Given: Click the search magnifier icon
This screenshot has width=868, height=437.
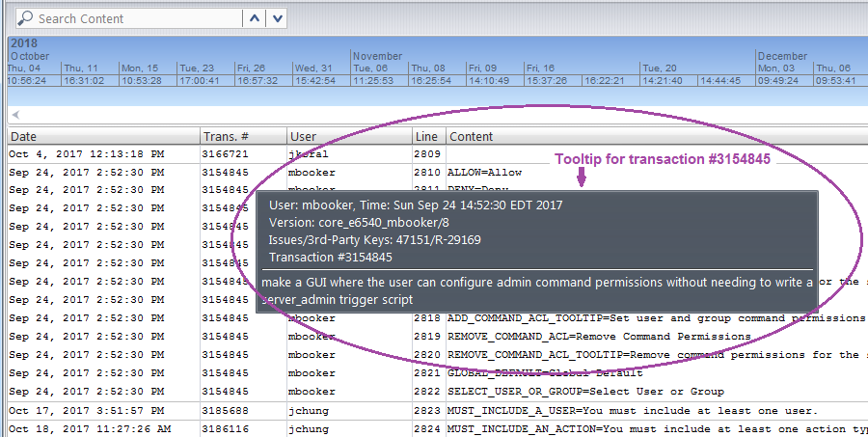Looking at the screenshot, I should [25, 18].
